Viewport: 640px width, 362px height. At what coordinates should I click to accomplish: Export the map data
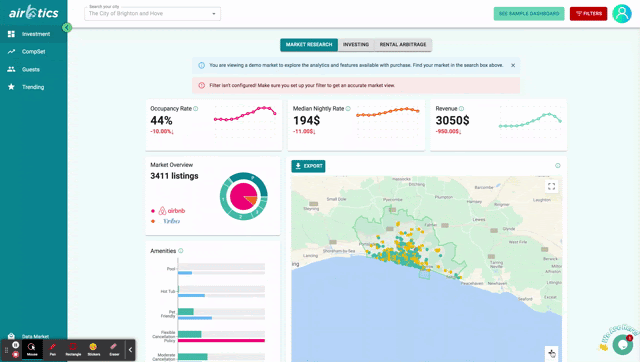pos(308,166)
